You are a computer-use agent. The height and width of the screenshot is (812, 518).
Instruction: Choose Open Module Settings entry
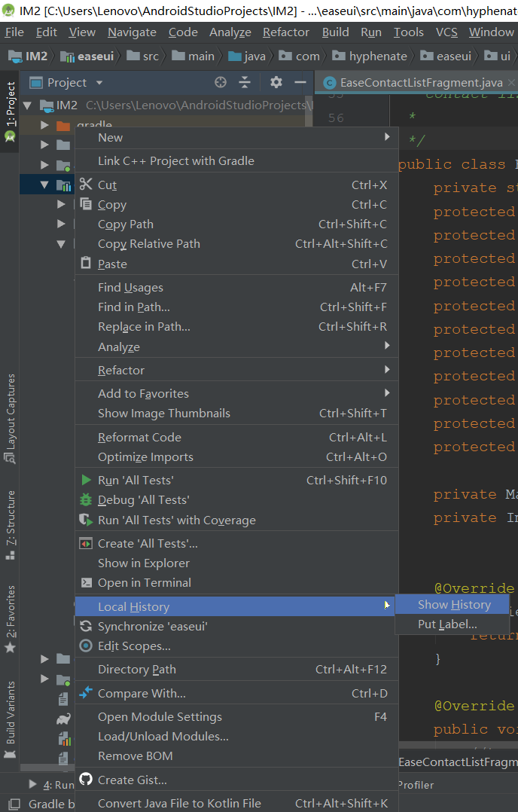click(237, 717)
